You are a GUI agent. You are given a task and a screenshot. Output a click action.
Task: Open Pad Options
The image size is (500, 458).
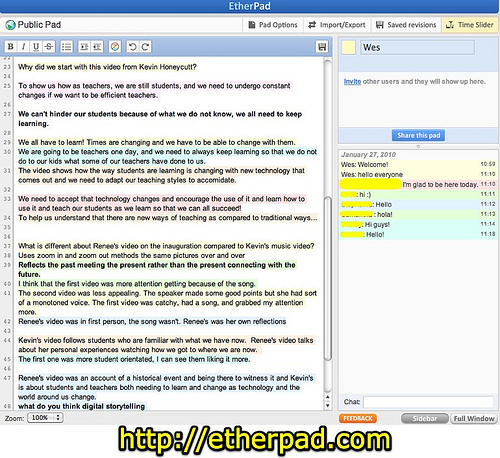tap(273, 25)
